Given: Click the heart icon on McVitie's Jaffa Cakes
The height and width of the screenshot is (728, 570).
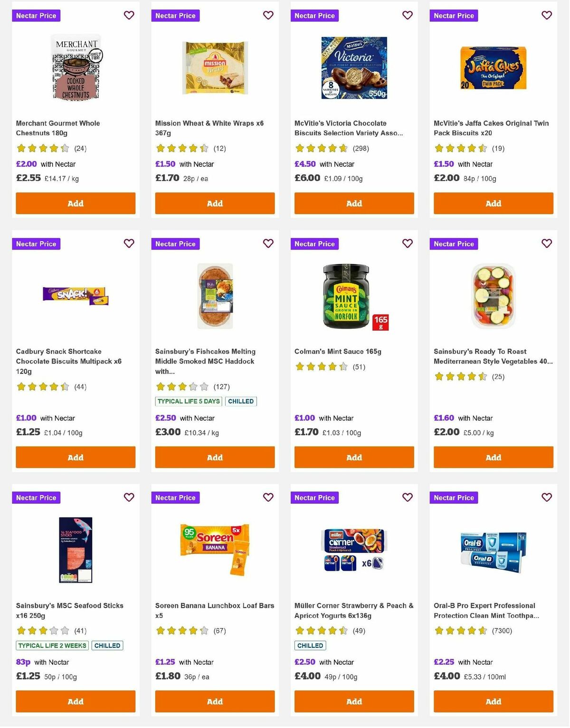Looking at the screenshot, I should (x=546, y=15).
